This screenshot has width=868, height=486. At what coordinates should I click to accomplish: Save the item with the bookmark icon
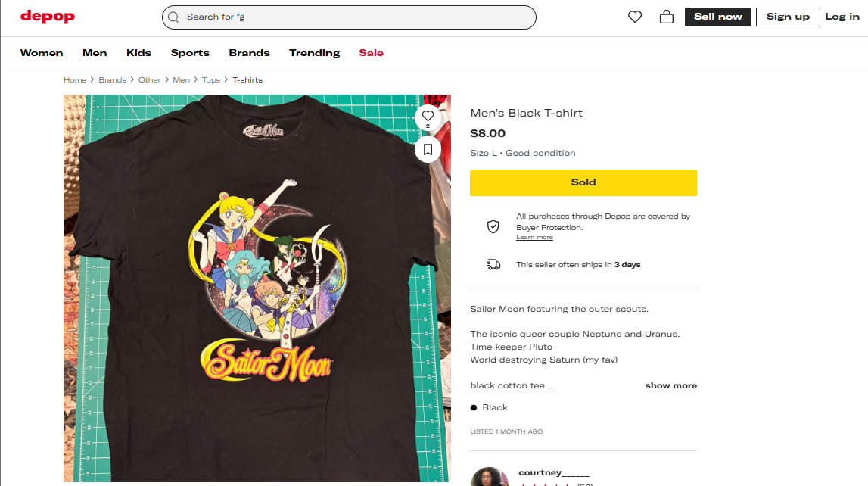coord(428,149)
